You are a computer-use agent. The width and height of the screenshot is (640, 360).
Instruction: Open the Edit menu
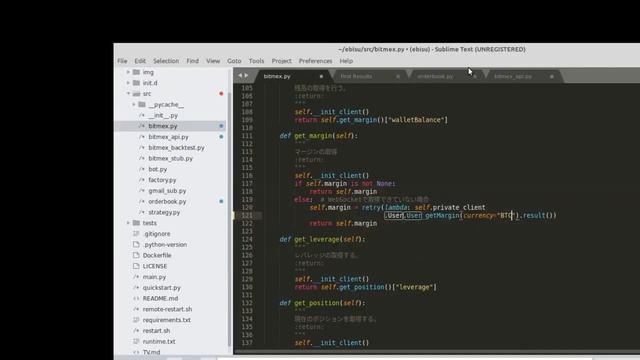click(x=140, y=61)
